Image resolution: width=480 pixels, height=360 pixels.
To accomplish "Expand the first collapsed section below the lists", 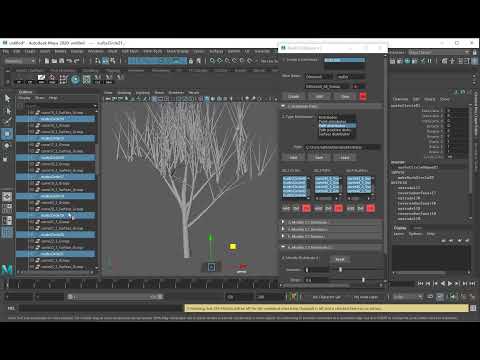I will 283,222.
